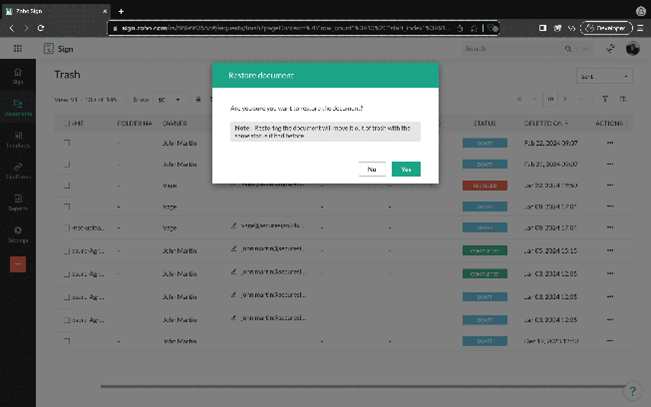Open actions menu for the Feb 22 first row
The image size is (651, 407).
pos(610,143)
